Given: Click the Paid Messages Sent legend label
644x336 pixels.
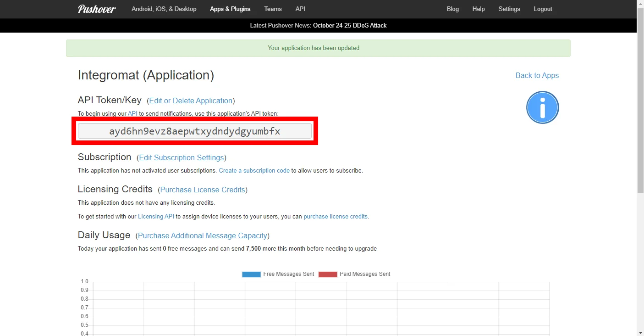Looking at the screenshot, I should coord(365,274).
